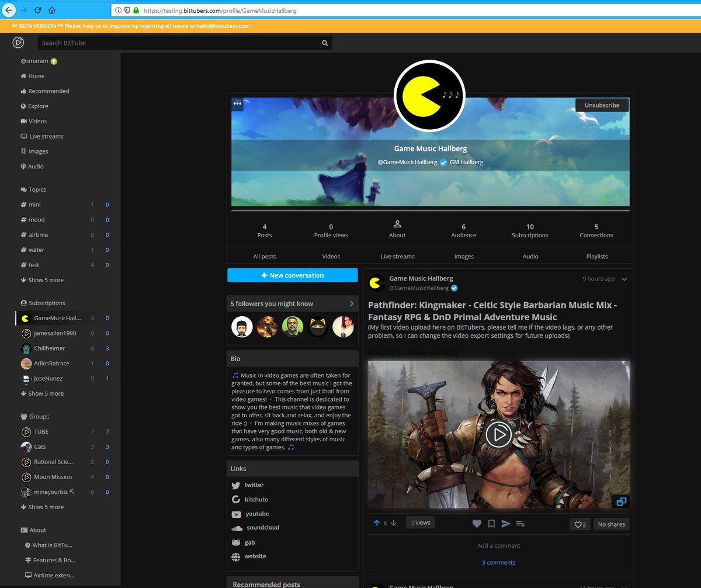This screenshot has height=588, width=701.
Task: Click the AdiosRatrace subscription avatar
Action: (x=26, y=364)
